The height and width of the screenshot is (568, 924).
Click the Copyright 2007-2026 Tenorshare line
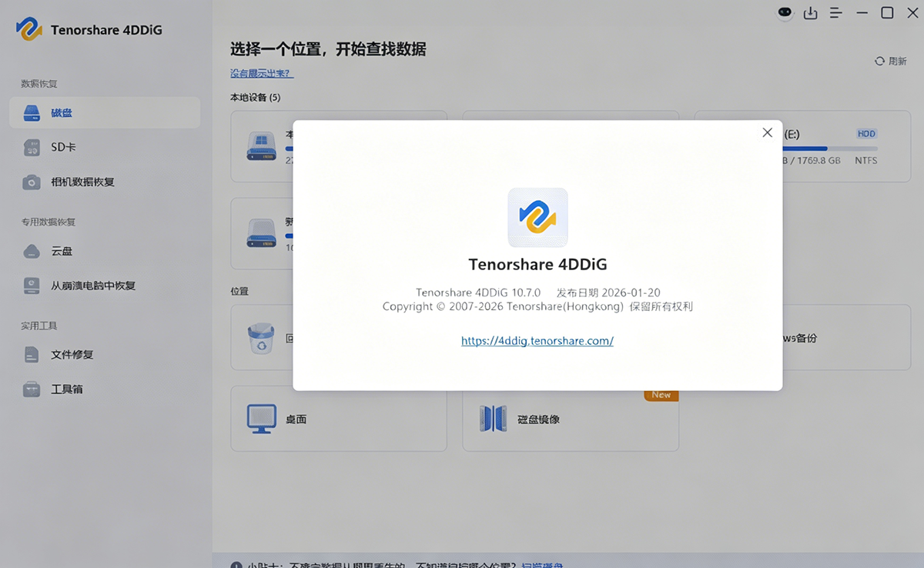tap(537, 306)
